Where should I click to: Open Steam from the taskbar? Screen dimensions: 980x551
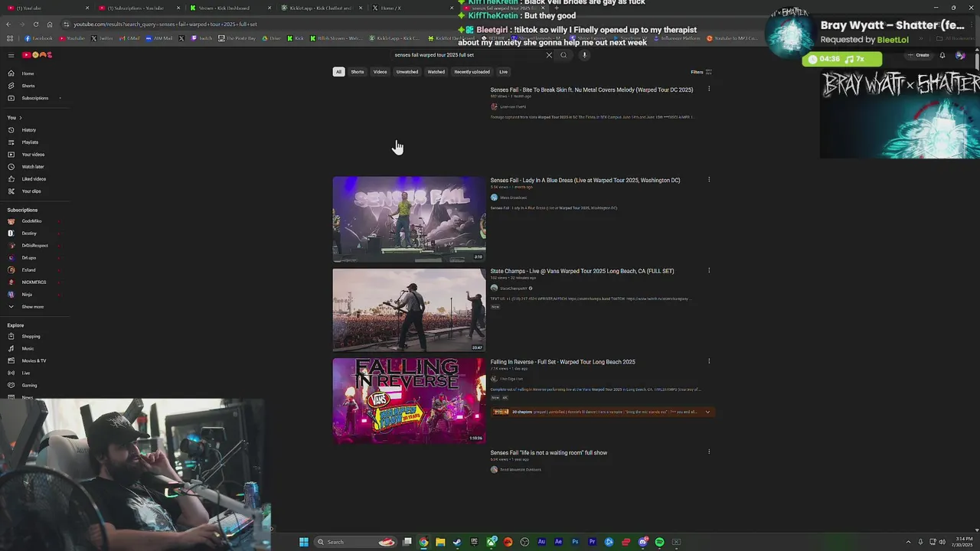[457, 542]
